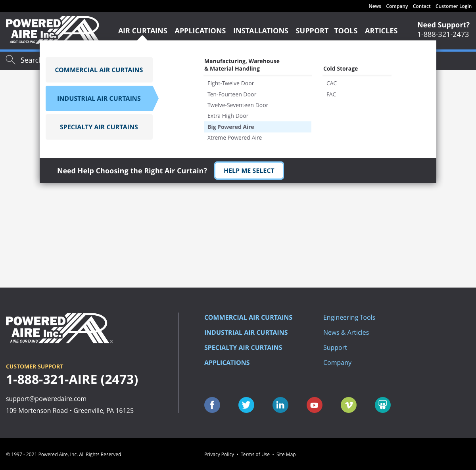The image size is (476, 470).
Task: Open the Air Curtains nav menu
Action: coord(143,31)
